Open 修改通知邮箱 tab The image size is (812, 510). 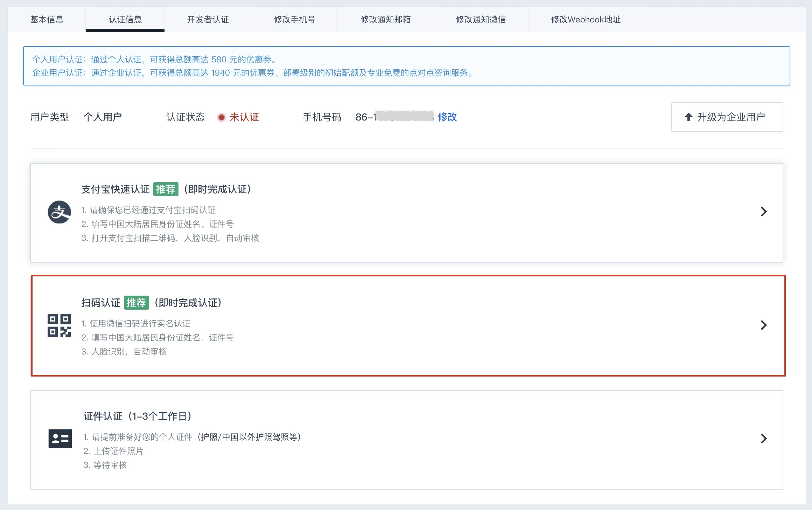tap(386, 20)
